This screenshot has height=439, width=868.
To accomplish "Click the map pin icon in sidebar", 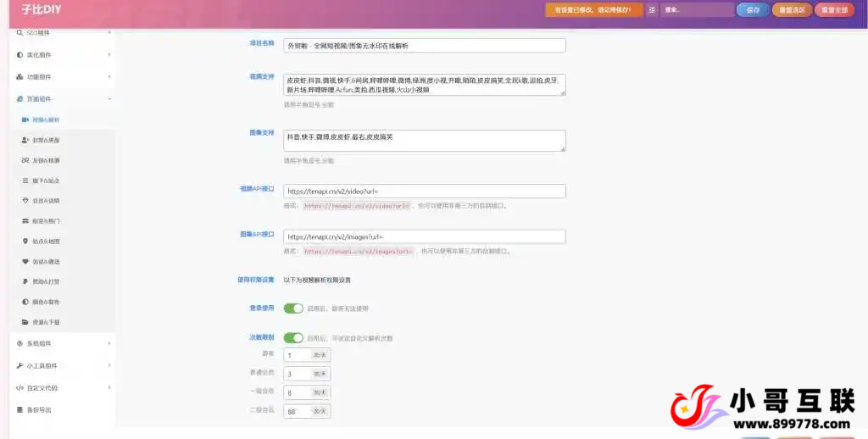I will pyautogui.click(x=25, y=242).
